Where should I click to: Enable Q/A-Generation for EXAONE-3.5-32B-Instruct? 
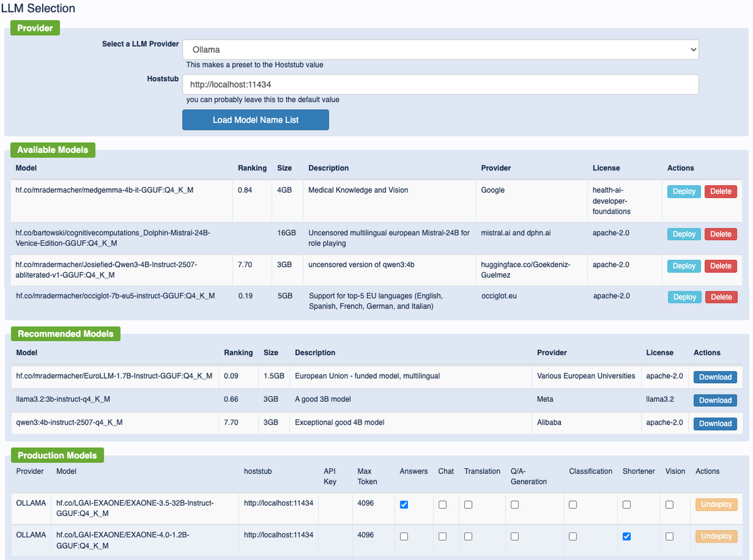pos(515,505)
